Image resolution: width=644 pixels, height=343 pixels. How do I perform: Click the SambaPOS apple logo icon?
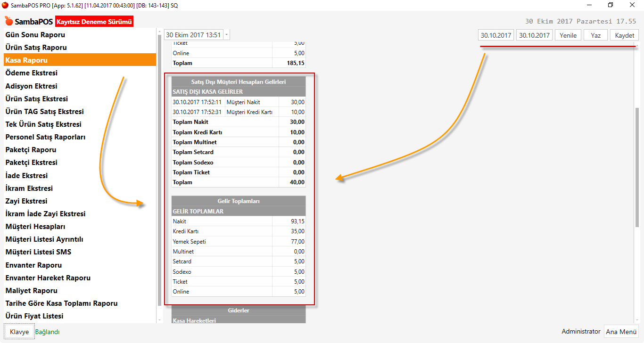[9, 21]
